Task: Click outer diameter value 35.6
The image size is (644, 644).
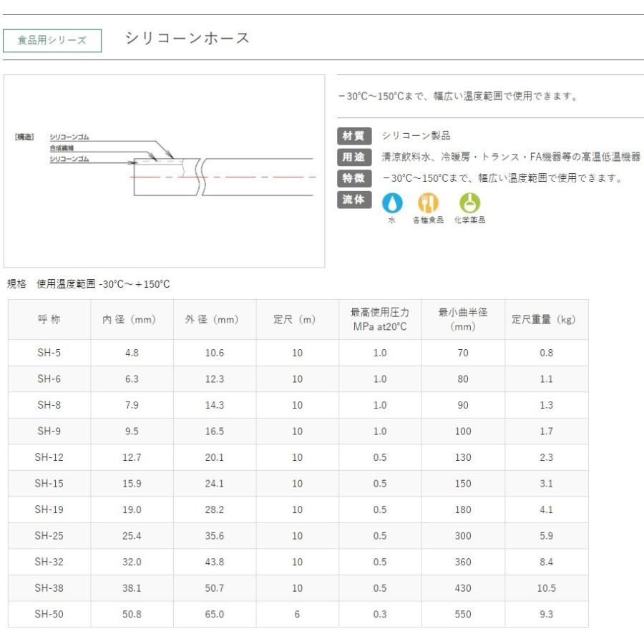Action: point(215,535)
